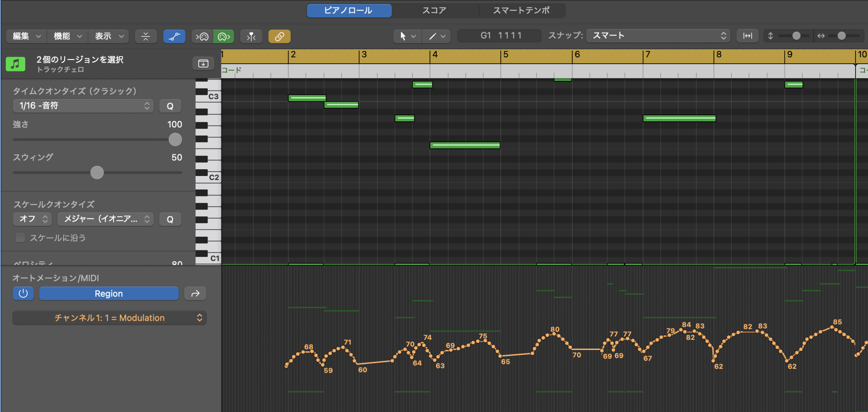
Task: Open the pencil tool menu
Action: pos(436,36)
